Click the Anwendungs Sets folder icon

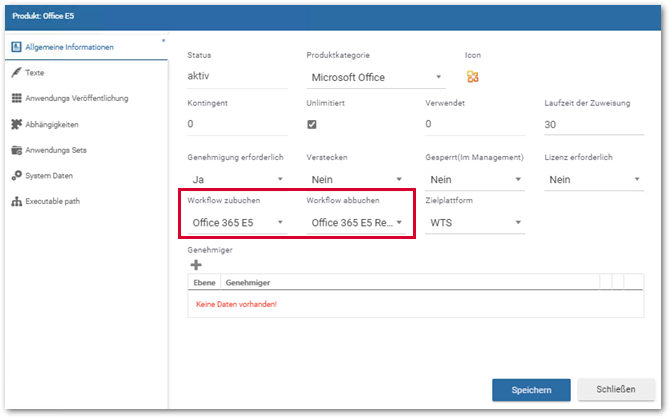click(x=16, y=150)
